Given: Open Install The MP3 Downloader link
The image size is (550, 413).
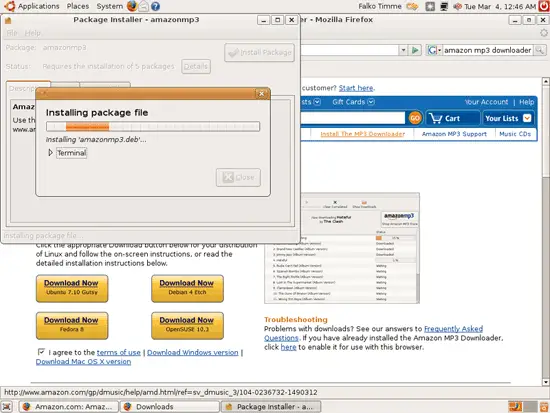Looking at the screenshot, I should (x=362, y=134).
